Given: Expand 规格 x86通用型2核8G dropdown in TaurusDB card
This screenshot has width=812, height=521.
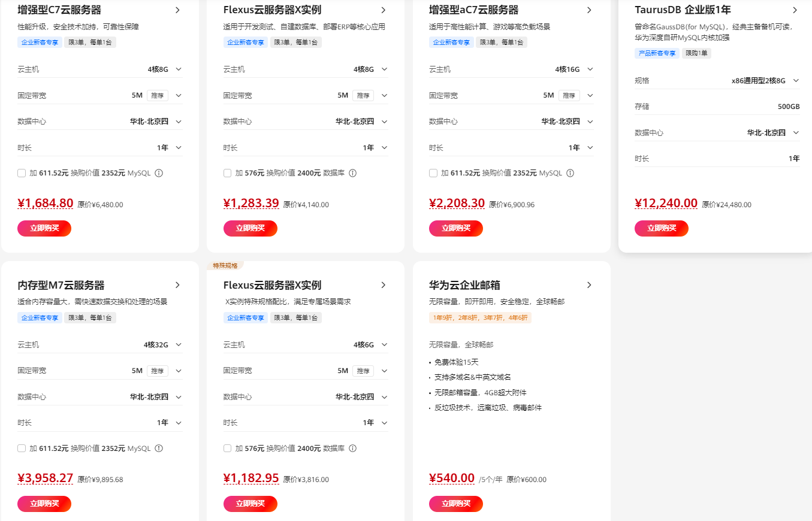Looking at the screenshot, I should pos(796,80).
